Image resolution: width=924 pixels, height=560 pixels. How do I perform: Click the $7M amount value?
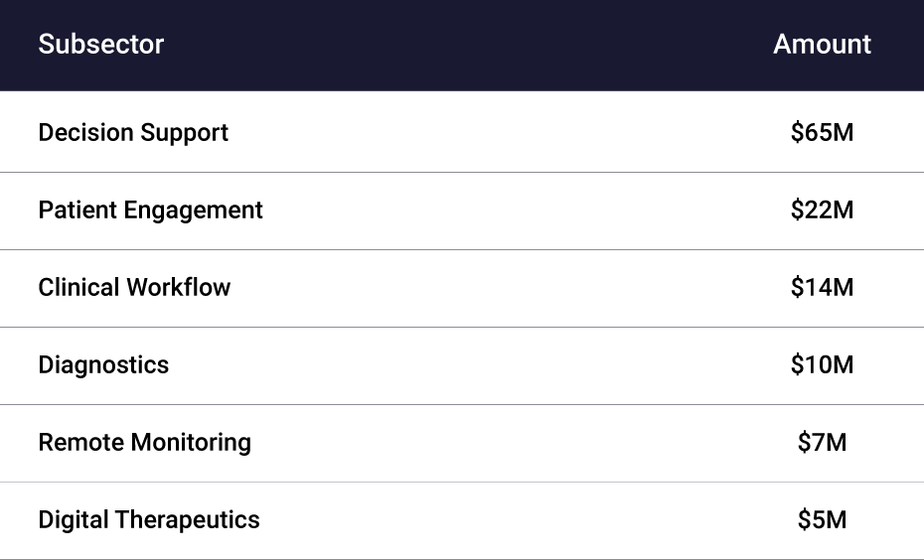coord(822,443)
